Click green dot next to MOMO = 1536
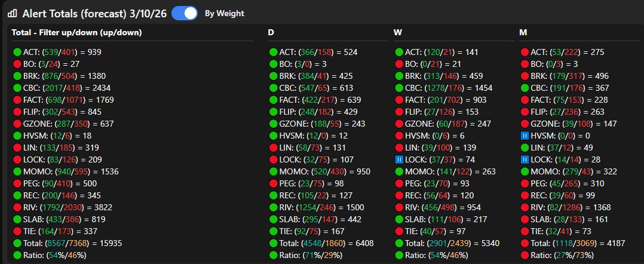Image resolution: width=644 pixels, height=264 pixels. pyautogui.click(x=17, y=171)
